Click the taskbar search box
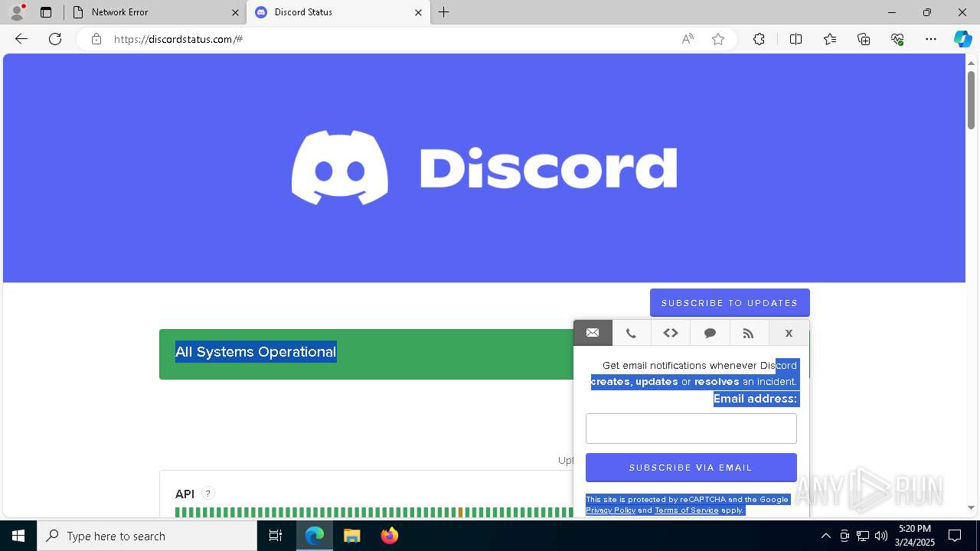This screenshot has height=551, width=980. pyautogui.click(x=147, y=536)
